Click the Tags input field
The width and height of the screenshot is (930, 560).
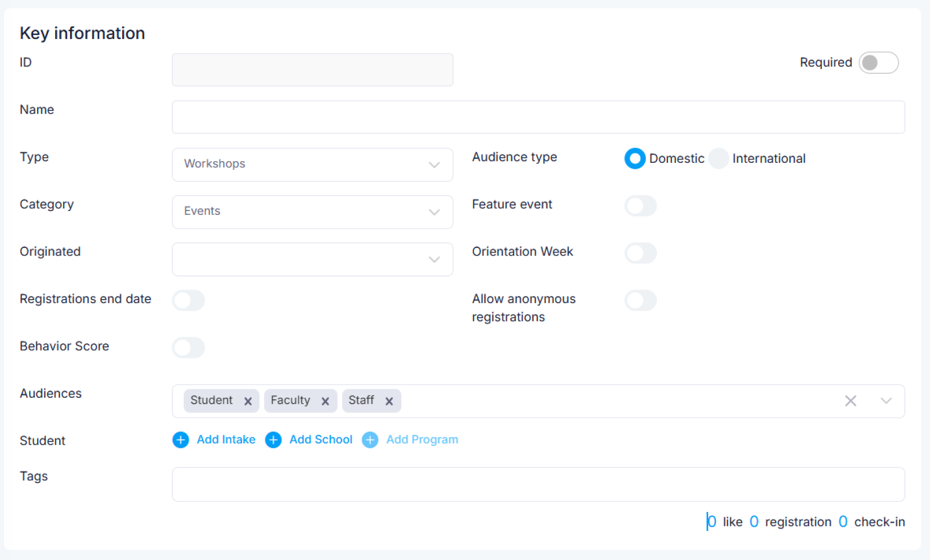(x=538, y=484)
